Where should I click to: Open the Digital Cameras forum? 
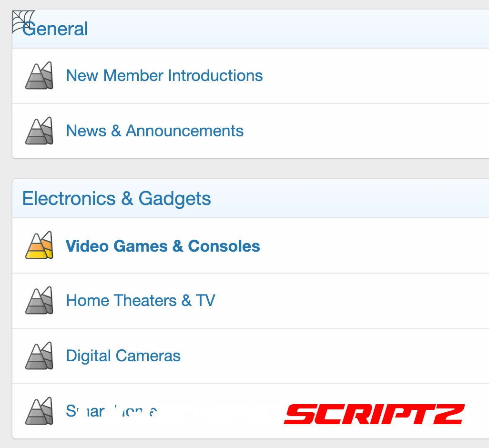tap(123, 356)
